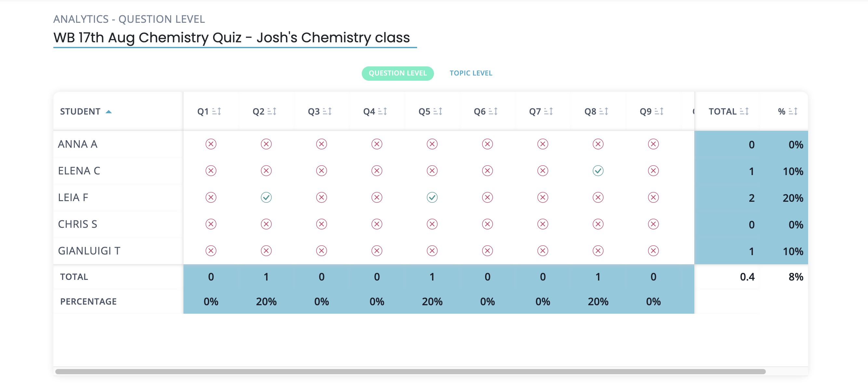Sort the table by Q1 results

click(216, 111)
